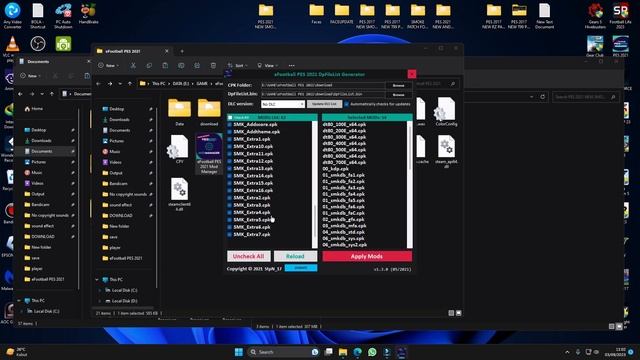The width and height of the screenshot is (640, 360).
Task: Browse for the CPK Folder
Action: [398, 85]
